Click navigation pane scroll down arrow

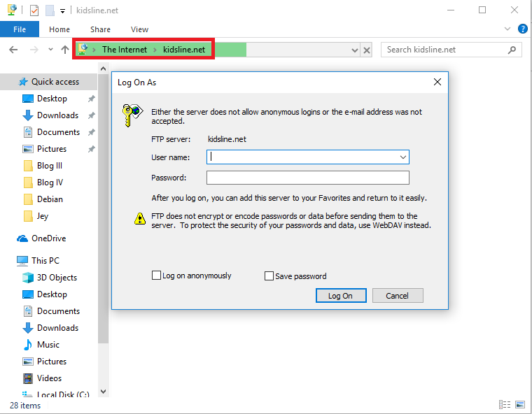tap(104, 392)
